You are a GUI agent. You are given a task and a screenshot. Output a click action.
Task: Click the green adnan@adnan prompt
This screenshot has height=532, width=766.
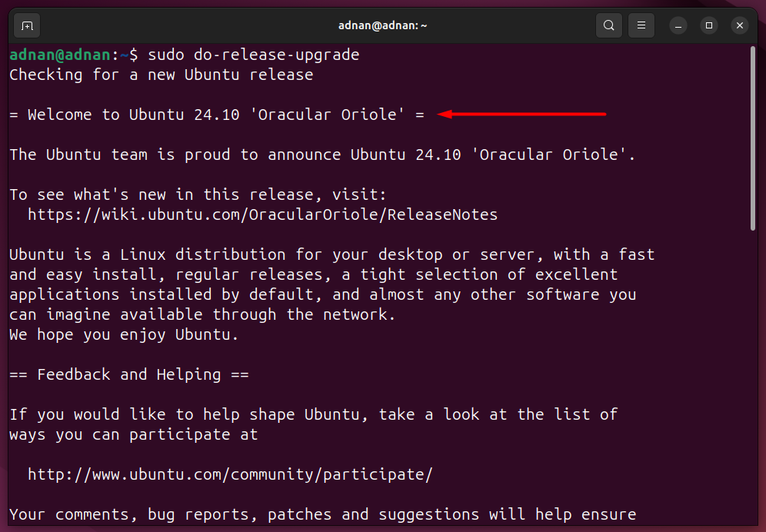(59, 55)
